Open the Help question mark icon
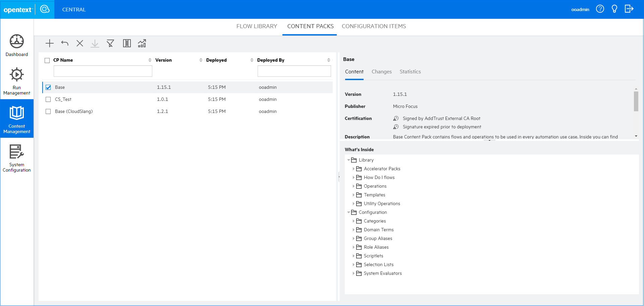This screenshot has width=644, height=306. point(600,9)
